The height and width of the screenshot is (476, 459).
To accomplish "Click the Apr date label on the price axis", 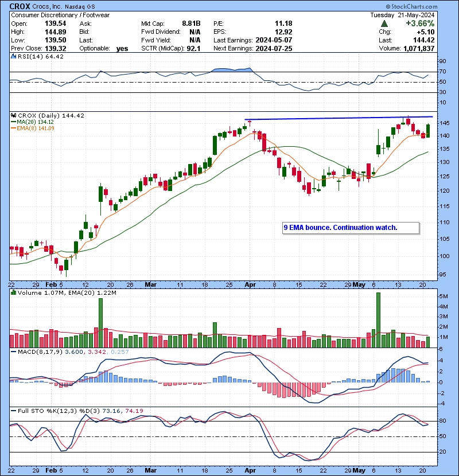I will click(x=250, y=285).
